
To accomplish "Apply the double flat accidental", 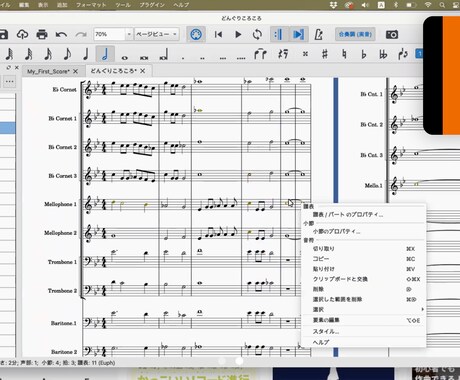I will (383, 54).
